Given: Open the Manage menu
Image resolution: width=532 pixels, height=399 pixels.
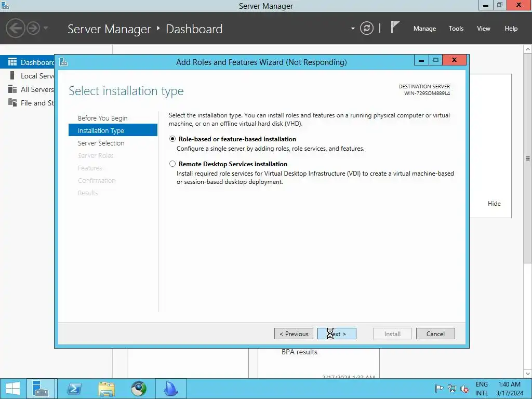Looking at the screenshot, I should [x=424, y=29].
